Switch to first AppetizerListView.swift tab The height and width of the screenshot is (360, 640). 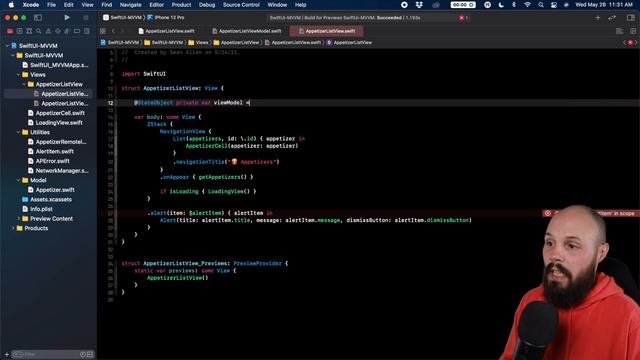pyautogui.click(x=167, y=31)
